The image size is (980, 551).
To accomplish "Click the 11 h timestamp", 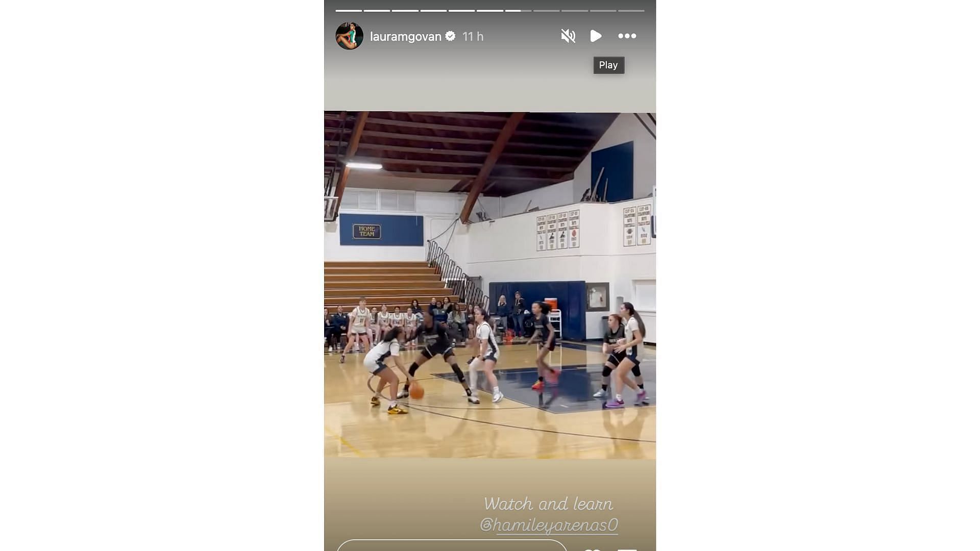I will [473, 36].
